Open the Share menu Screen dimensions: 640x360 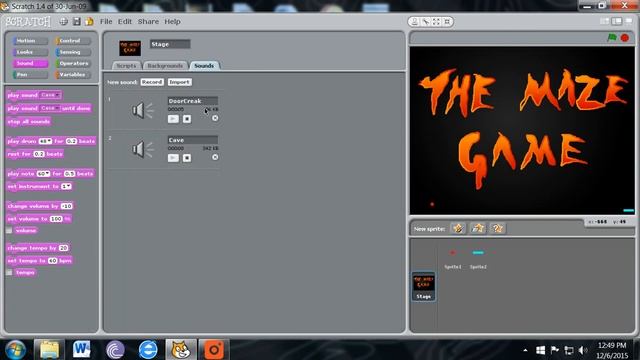pyautogui.click(x=148, y=22)
